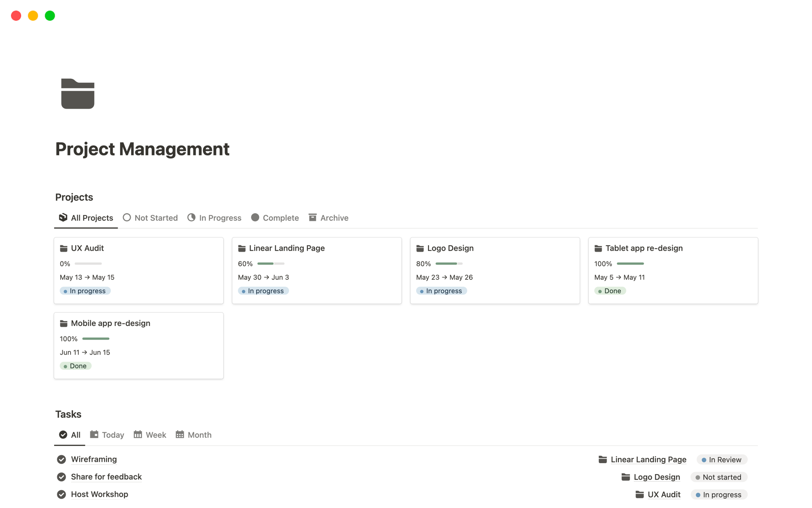Select the Complete projects tab

coord(280,218)
